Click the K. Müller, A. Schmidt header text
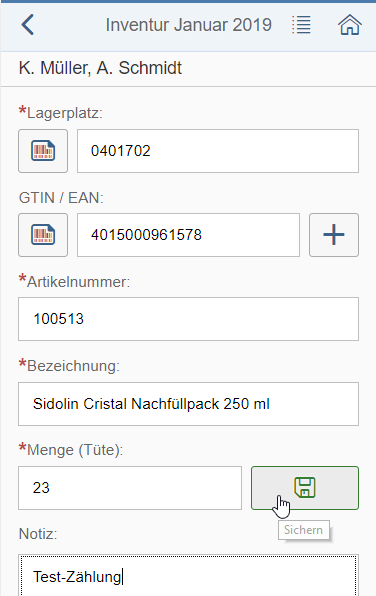This screenshot has width=376, height=596. click(x=100, y=68)
